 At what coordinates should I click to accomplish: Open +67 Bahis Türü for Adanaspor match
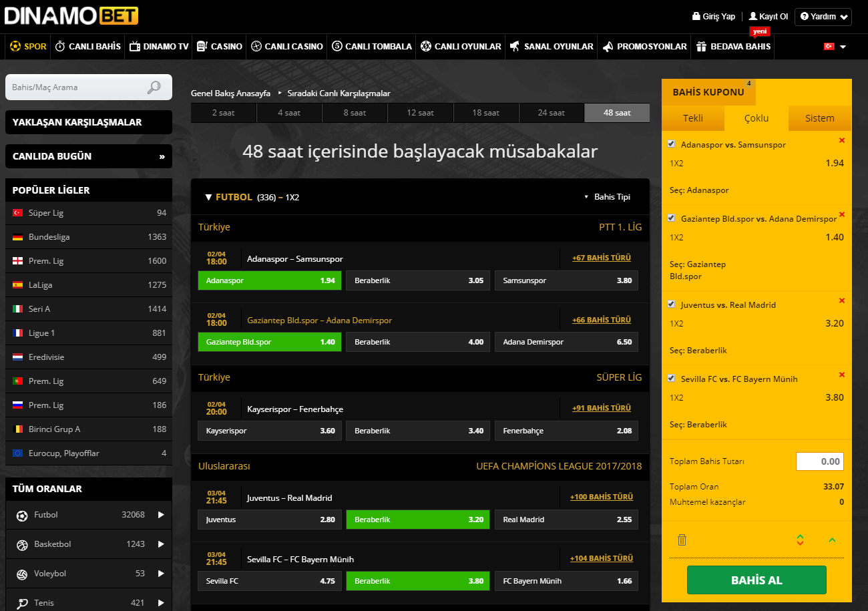pos(601,258)
